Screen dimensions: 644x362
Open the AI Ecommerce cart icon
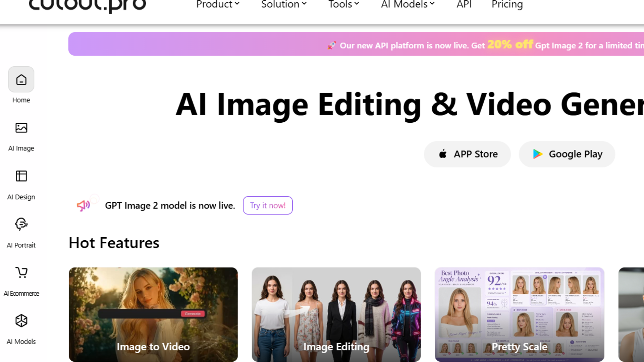pos(21,273)
